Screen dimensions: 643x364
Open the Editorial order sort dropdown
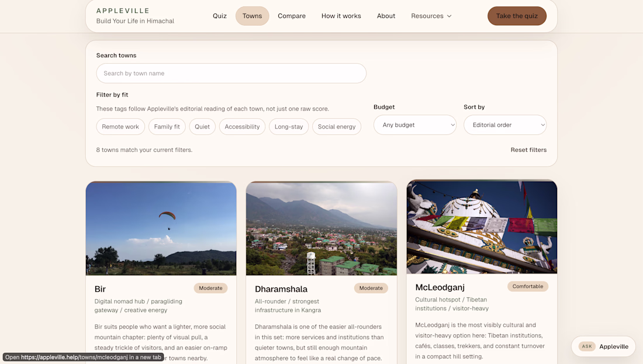tap(505, 125)
